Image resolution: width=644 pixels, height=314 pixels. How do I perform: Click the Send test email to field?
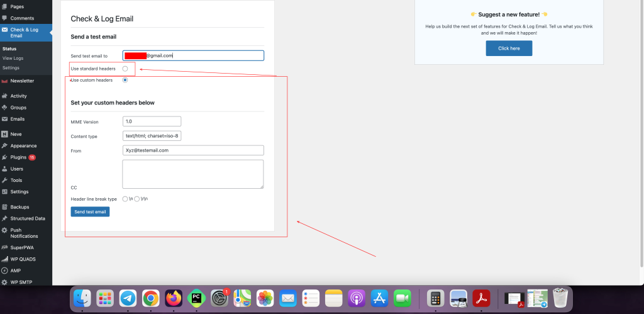click(x=193, y=55)
